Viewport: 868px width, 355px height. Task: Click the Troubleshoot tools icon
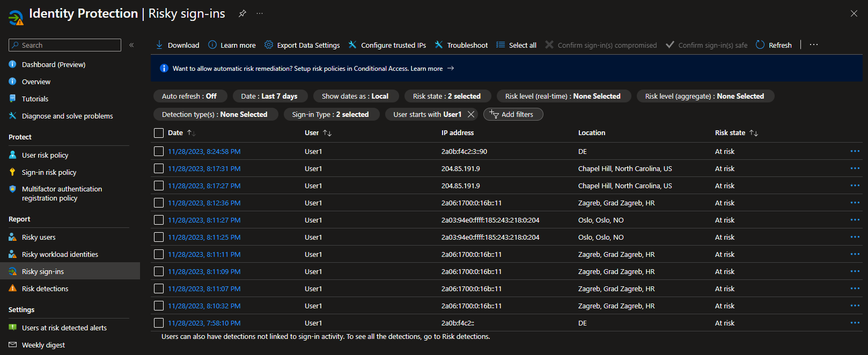[x=439, y=45]
